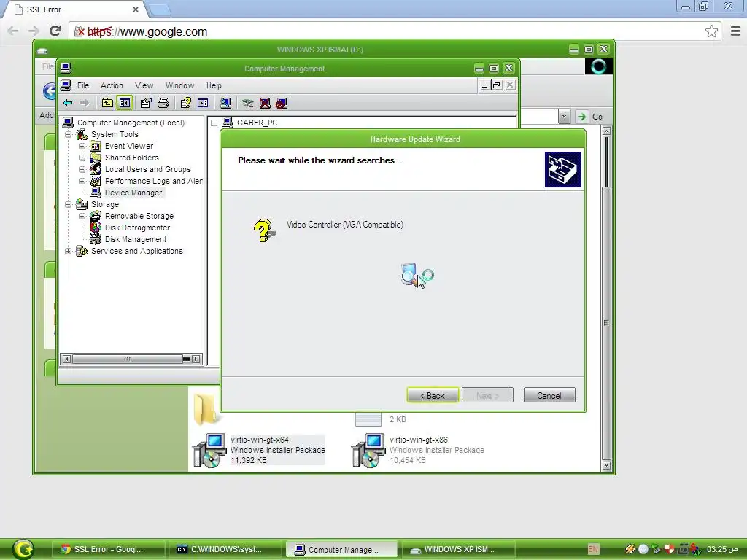Click Scan for hardware changes icon
747x560 pixels.
pos(226,103)
